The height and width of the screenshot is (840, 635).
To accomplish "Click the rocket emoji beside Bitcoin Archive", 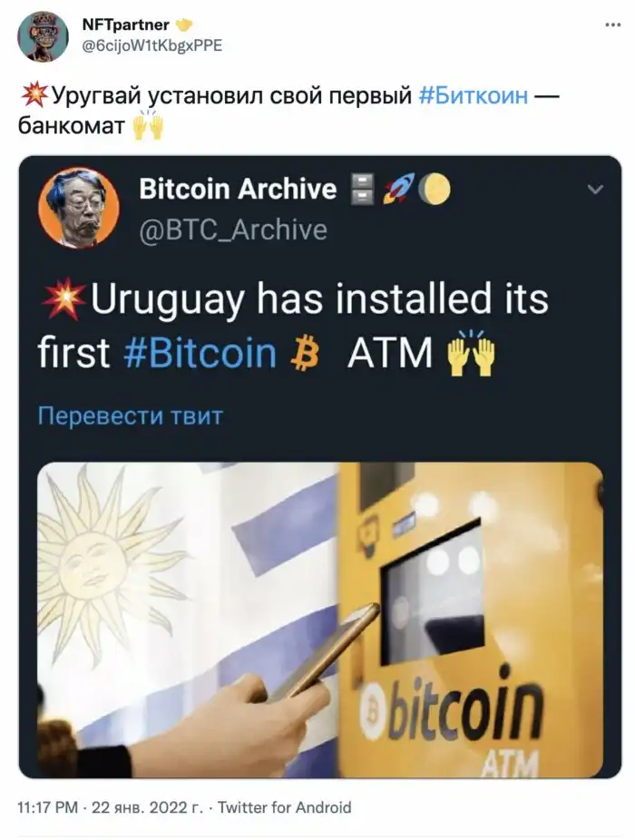I will [x=398, y=190].
